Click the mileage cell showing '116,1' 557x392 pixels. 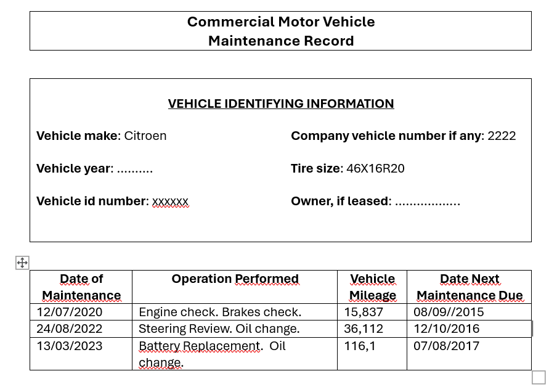pos(360,346)
